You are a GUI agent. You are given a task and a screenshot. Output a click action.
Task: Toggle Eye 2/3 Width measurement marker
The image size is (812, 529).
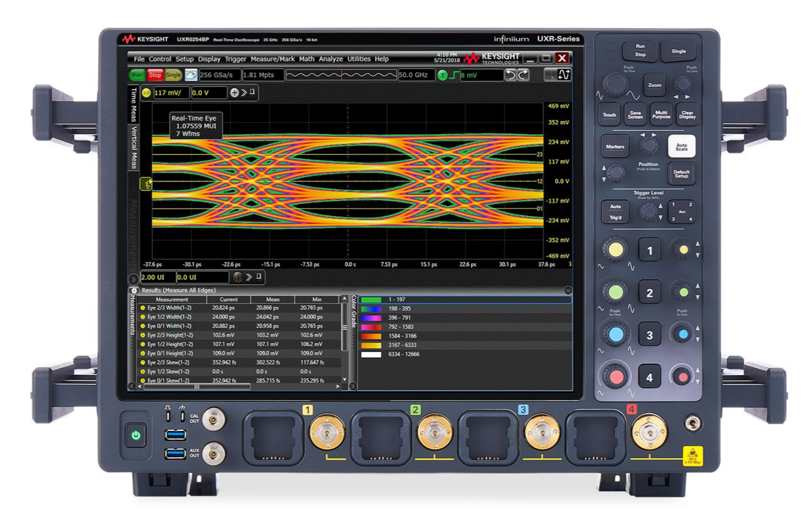pyautogui.click(x=143, y=308)
